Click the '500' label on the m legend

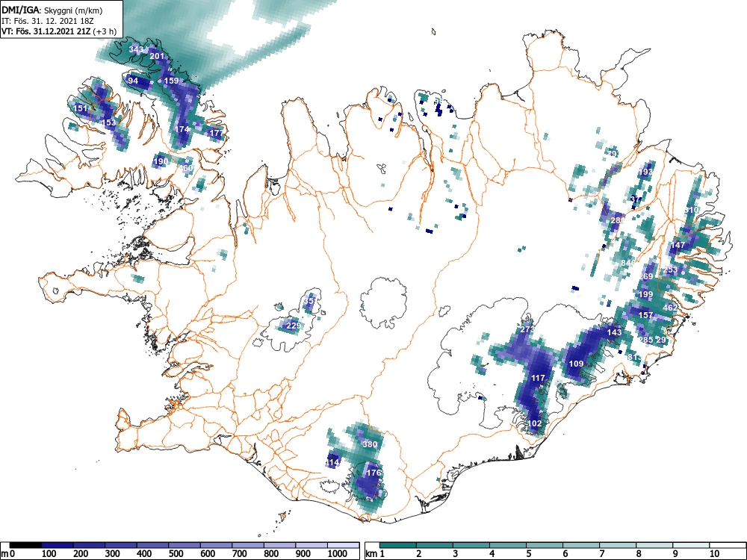point(176,554)
